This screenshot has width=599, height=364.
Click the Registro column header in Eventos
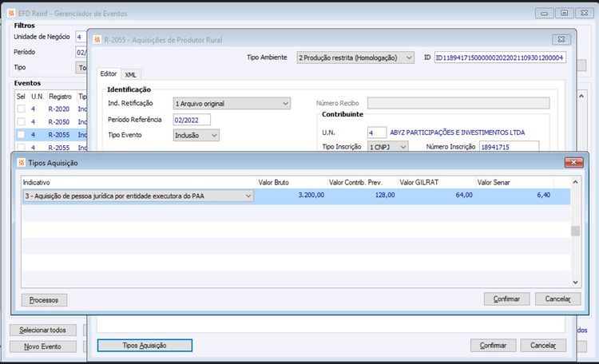coord(61,97)
